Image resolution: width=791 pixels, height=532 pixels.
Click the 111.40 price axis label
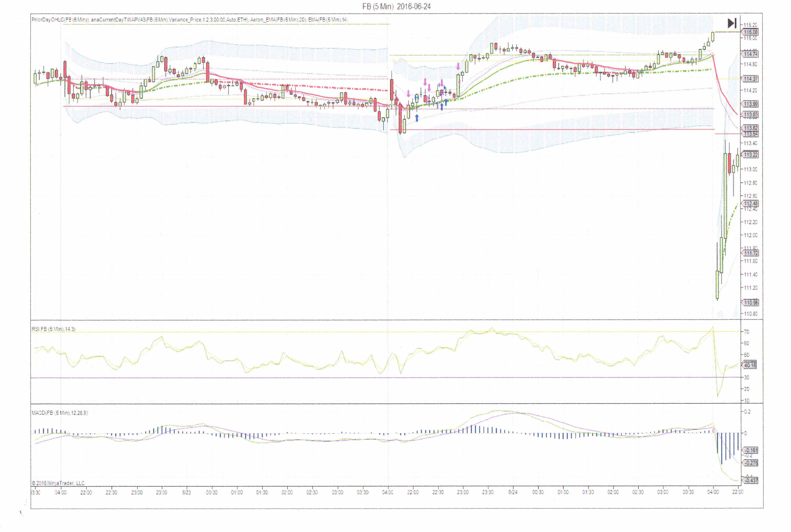(x=750, y=274)
